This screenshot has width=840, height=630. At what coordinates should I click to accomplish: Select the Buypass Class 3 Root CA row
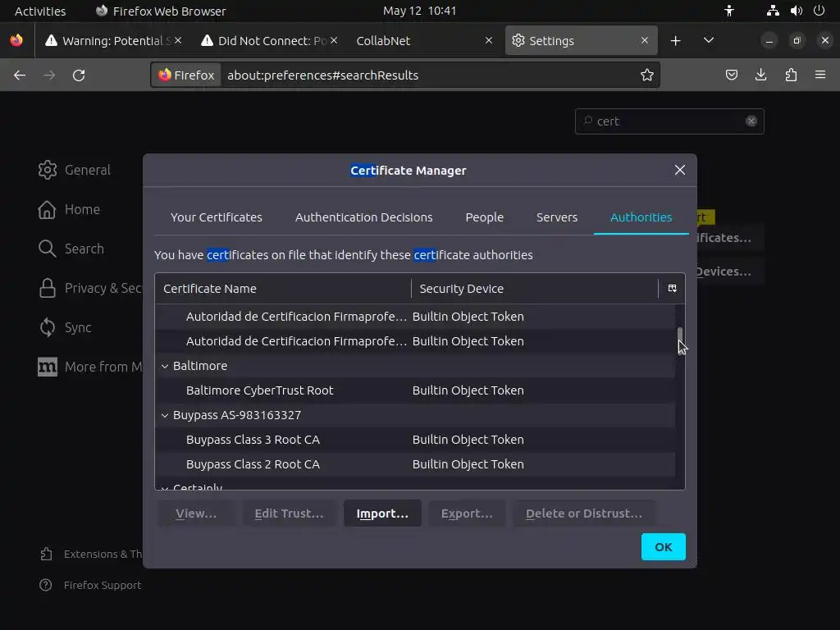[414, 440]
